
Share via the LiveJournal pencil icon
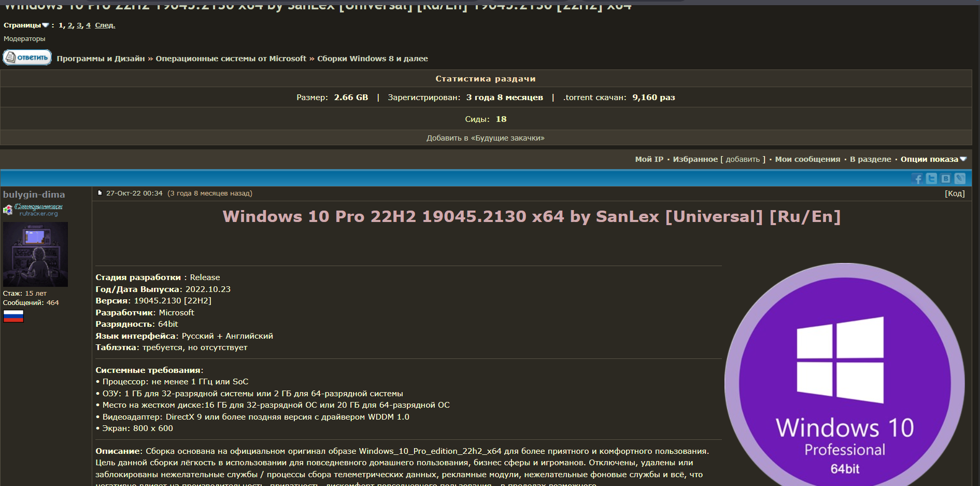tap(960, 179)
